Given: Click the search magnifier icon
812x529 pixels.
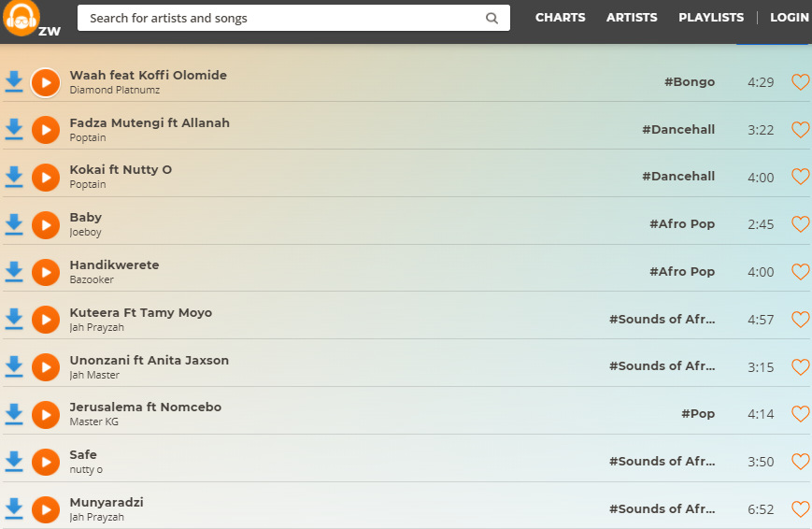Looking at the screenshot, I should [492, 18].
